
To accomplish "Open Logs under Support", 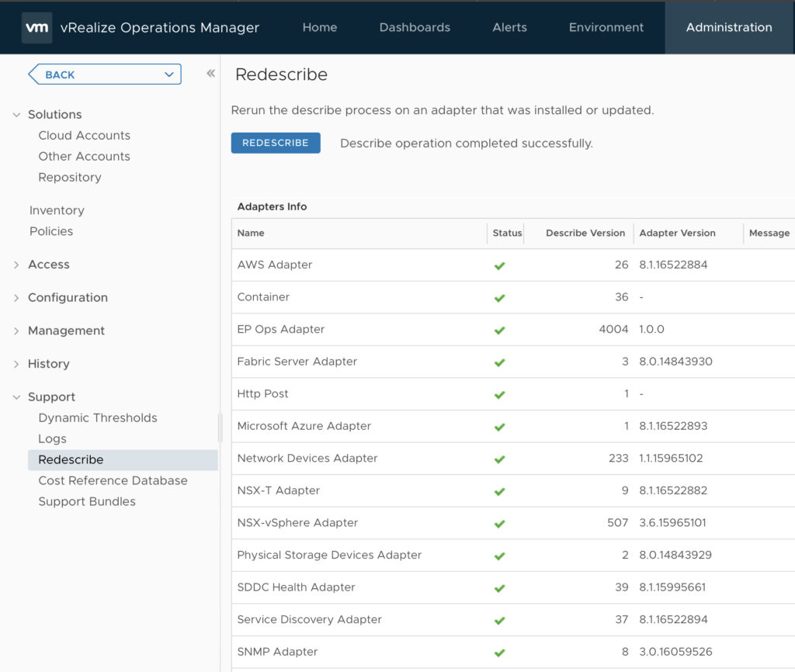I will 52,439.
